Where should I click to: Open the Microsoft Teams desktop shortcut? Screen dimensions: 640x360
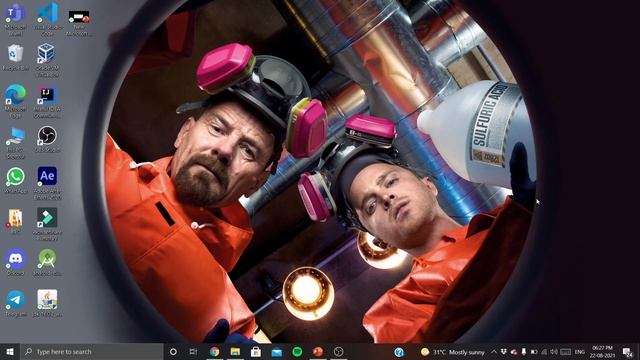(x=16, y=18)
